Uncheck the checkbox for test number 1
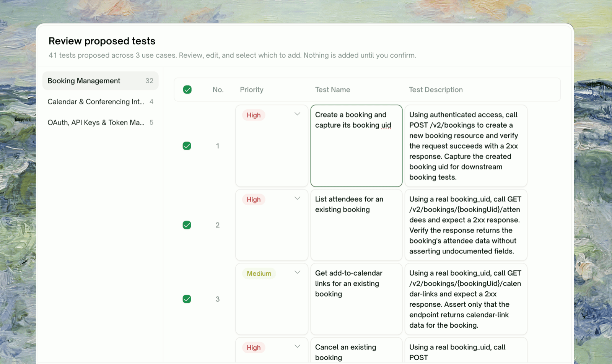 coord(187,146)
